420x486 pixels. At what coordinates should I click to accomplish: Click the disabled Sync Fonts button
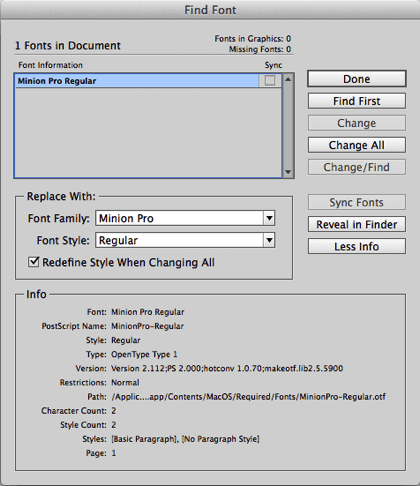pyautogui.click(x=357, y=202)
